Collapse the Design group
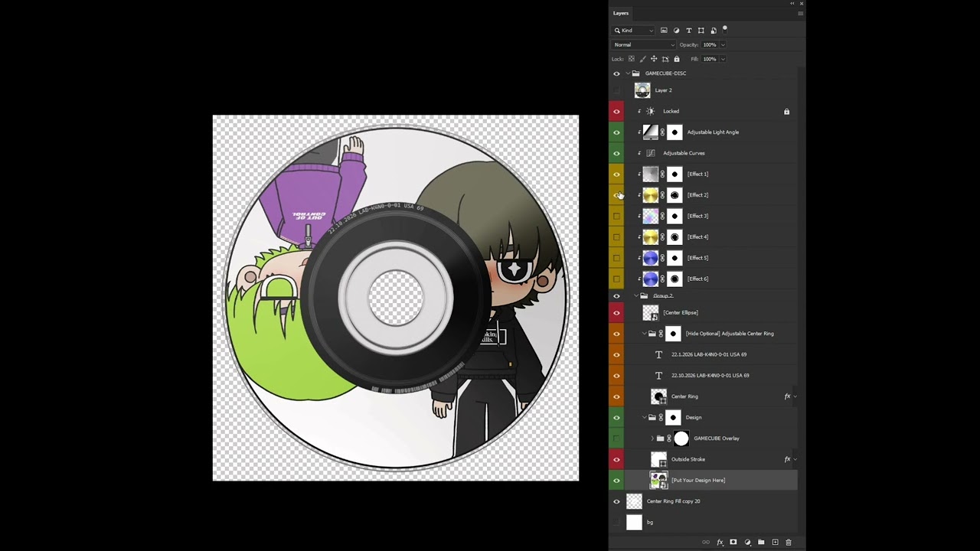Viewport: 980px width, 551px height. (644, 417)
